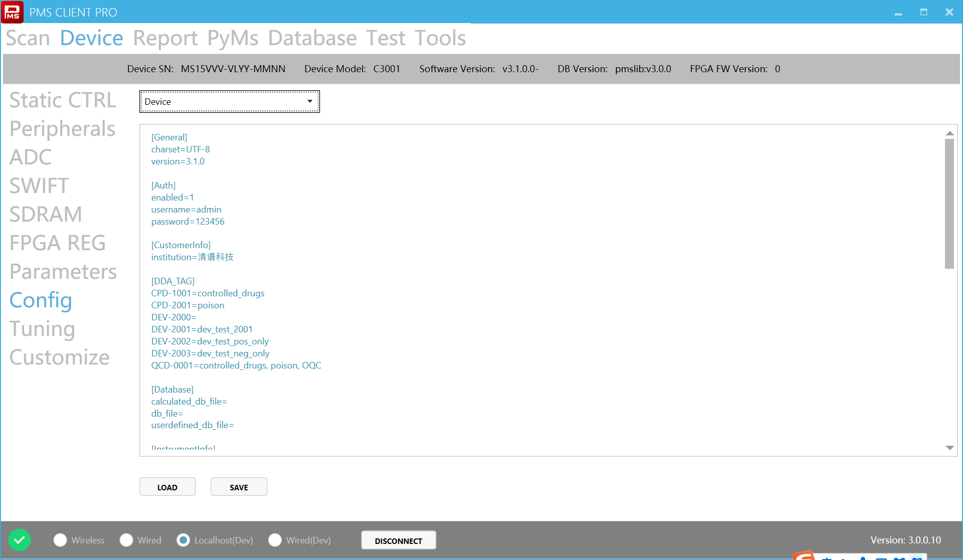Open the Database menu
Screen dimensions: 963x560
click(x=312, y=38)
